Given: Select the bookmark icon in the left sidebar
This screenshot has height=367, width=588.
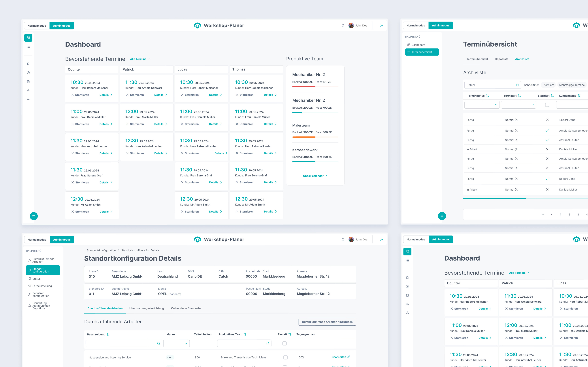Looking at the screenshot, I should [28, 64].
